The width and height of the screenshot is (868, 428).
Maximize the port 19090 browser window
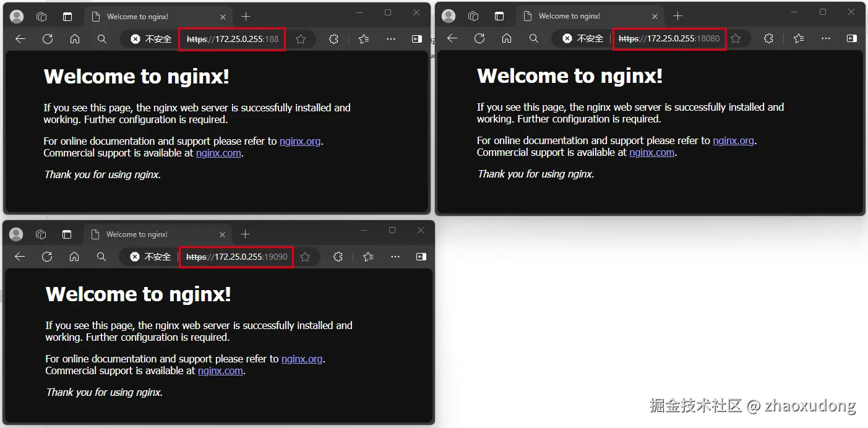[x=392, y=230]
